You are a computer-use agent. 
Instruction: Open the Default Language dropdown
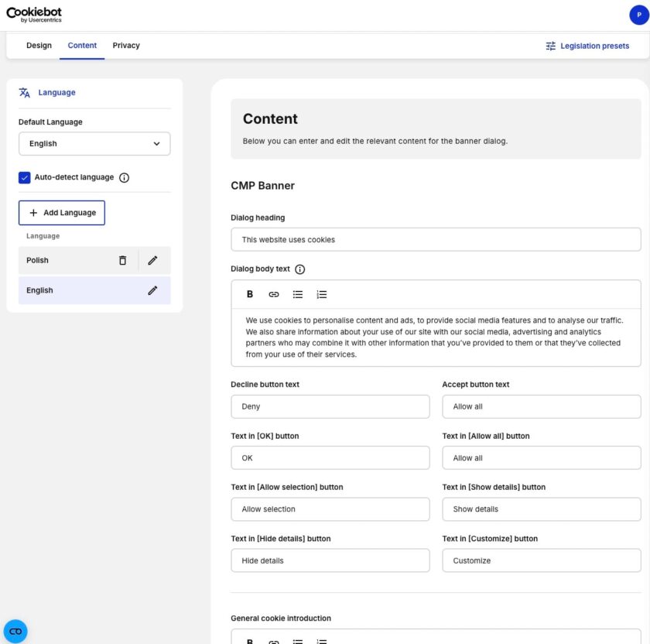click(x=94, y=143)
